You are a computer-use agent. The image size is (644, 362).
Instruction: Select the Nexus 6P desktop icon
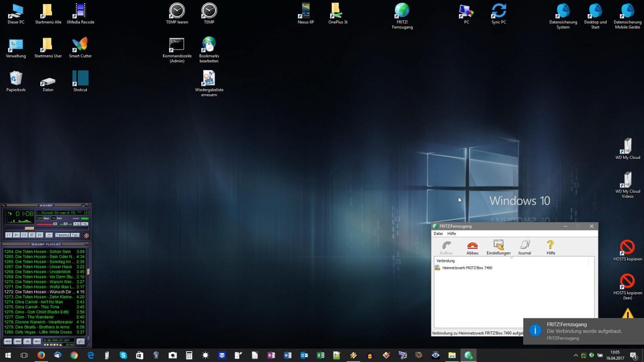[306, 14]
